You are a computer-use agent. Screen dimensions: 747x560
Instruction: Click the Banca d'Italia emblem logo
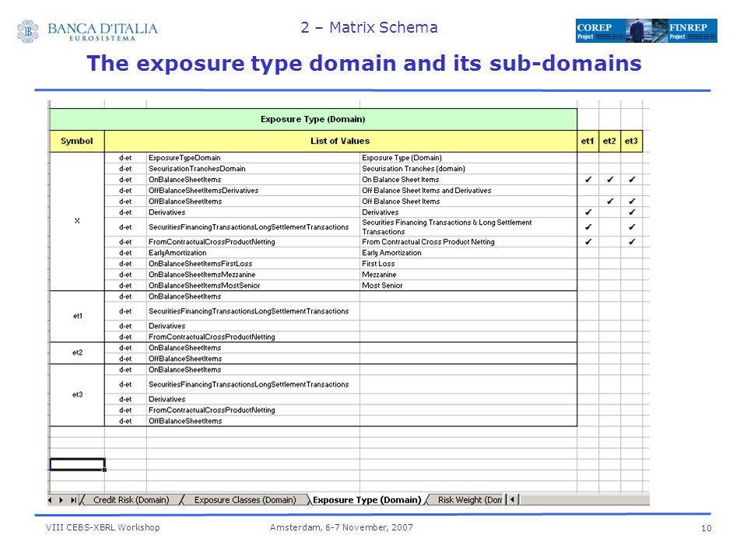pos(28,31)
